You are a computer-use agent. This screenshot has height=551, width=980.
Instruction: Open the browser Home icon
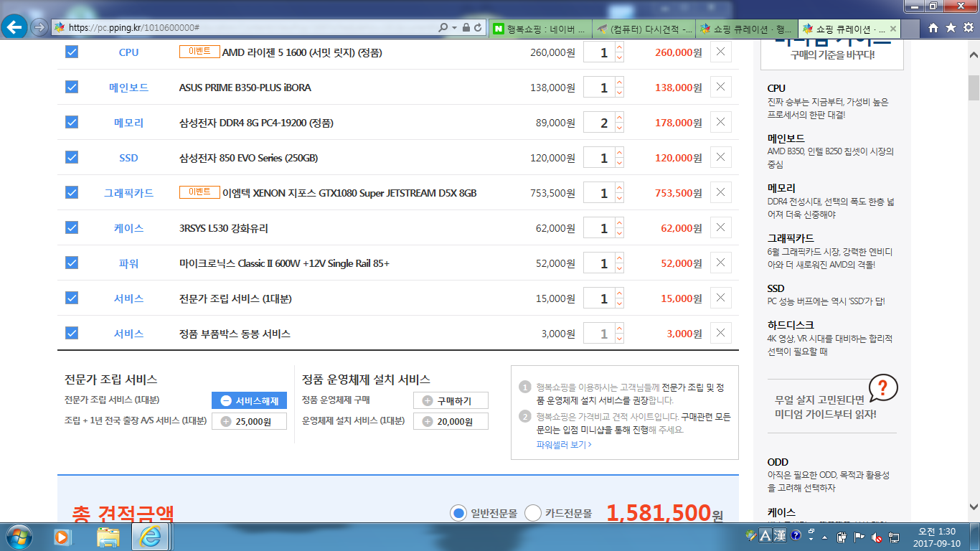[x=933, y=28]
